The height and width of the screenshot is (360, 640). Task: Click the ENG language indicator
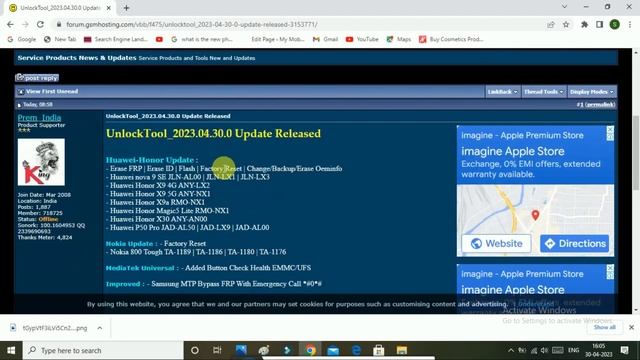point(573,351)
